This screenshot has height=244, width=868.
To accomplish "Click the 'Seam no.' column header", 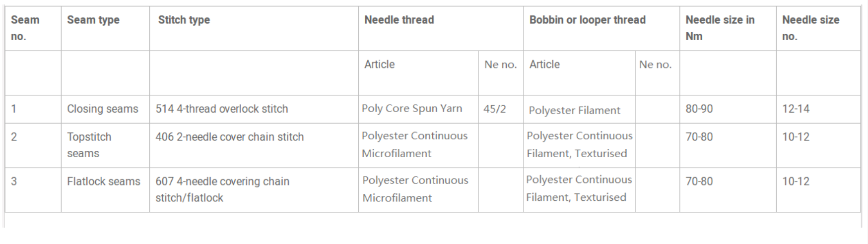I will pos(33,28).
